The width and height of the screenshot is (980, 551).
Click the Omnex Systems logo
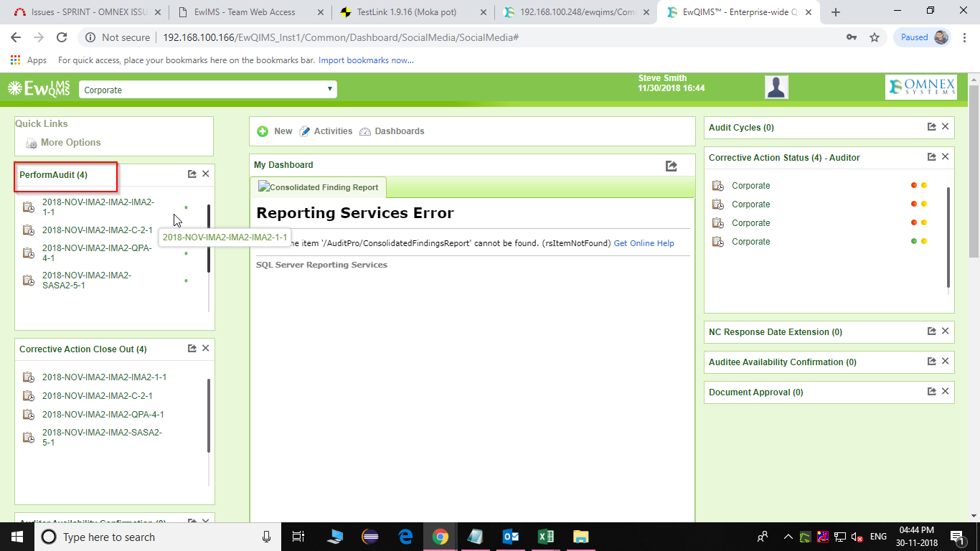(921, 88)
